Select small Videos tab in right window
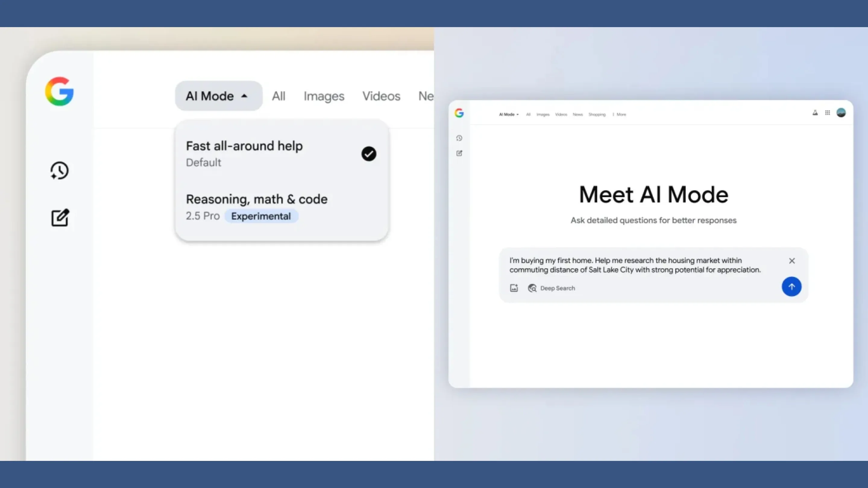868x488 pixels. [561, 114]
